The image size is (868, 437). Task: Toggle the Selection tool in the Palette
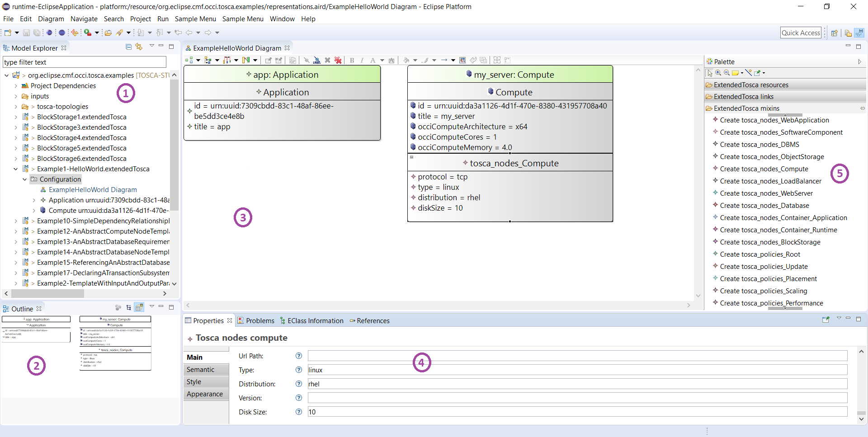(709, 73)
